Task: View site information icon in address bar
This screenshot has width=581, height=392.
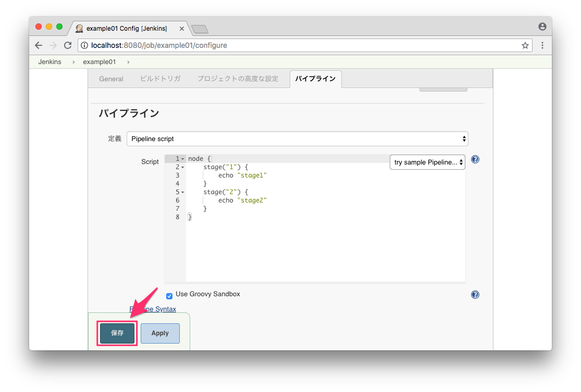Action: [x=84, y=45]
